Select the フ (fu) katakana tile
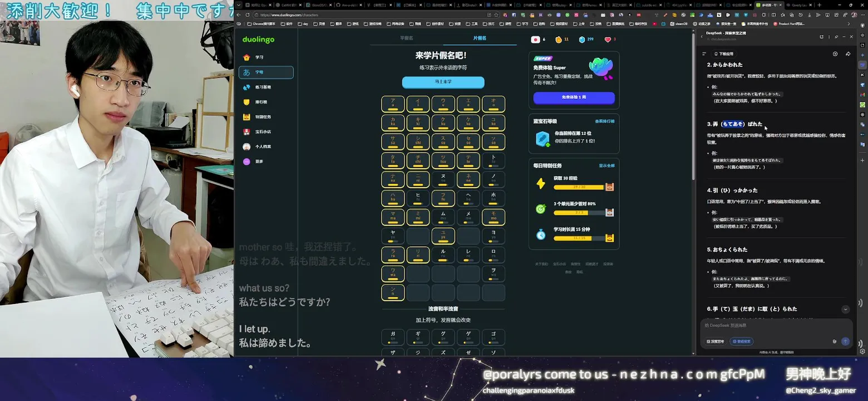868x401 pixels. (x=443, y=198)
